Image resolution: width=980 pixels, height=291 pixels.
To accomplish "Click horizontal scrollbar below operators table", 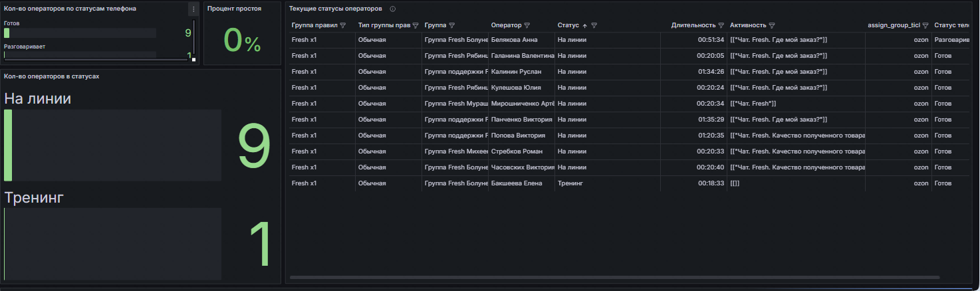I will click(614, 277).
